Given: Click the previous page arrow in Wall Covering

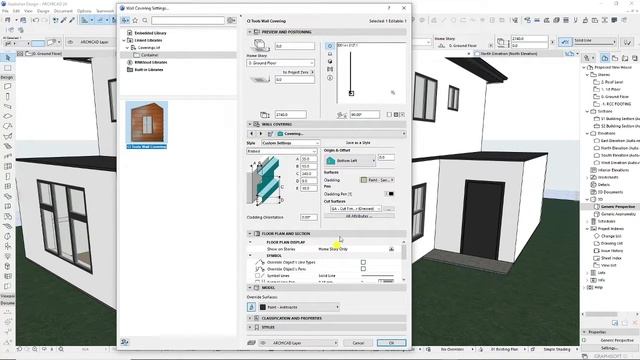Looking at the screenshot, I should [x=251, y=133].
